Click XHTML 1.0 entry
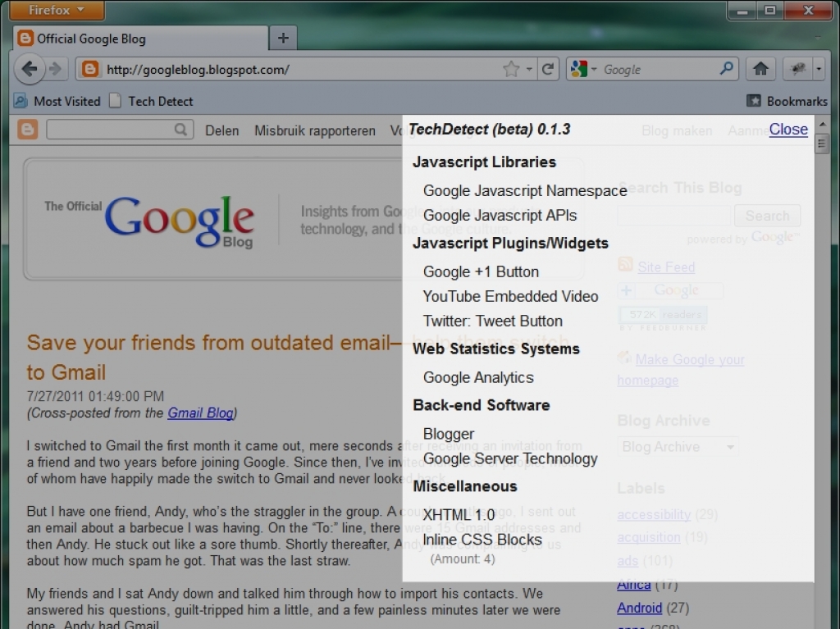 coord(459,515)
